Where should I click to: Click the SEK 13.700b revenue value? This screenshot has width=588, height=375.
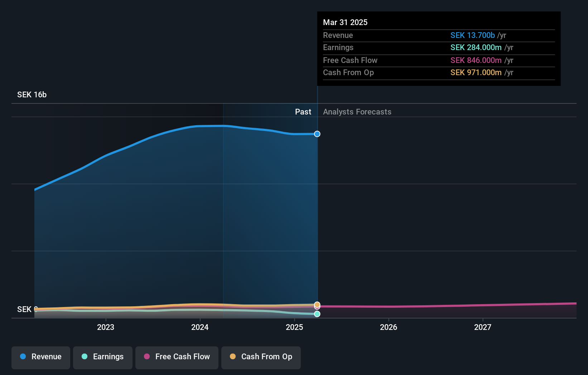473,35
